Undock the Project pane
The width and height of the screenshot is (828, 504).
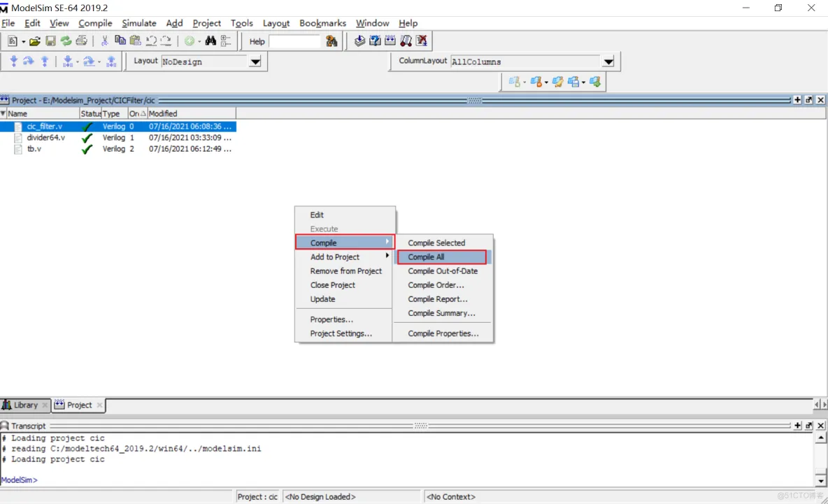pyautogui.click(x=809, y=100)
